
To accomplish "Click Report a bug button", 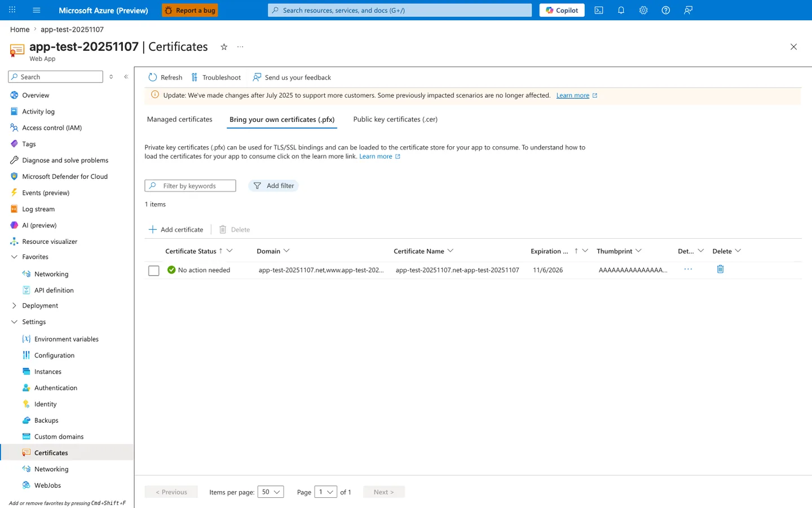I will pyautogui.click(x=190, y=10).
